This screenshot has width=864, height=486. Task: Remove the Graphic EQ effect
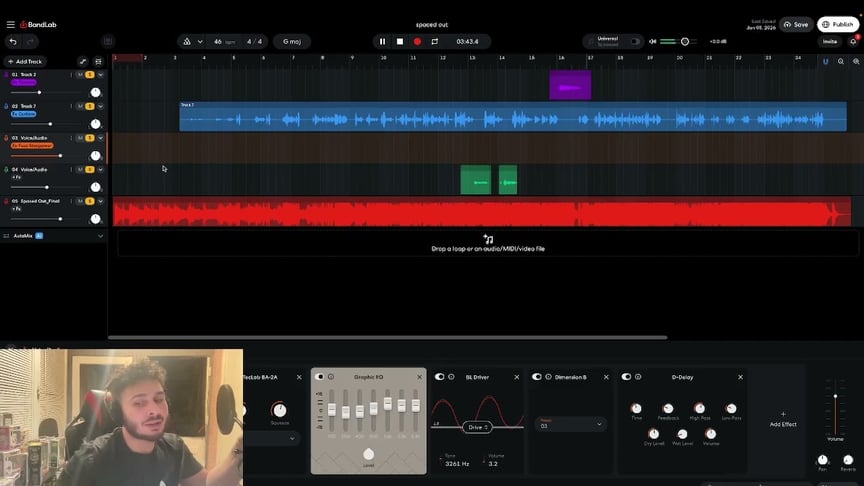(x=419, y=377)
